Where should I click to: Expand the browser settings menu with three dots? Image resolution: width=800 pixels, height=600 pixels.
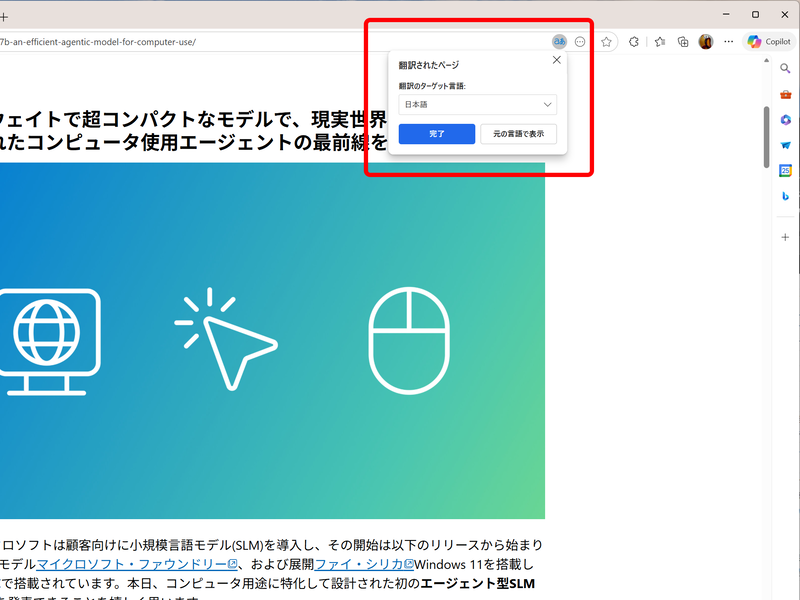click(727, 41)
